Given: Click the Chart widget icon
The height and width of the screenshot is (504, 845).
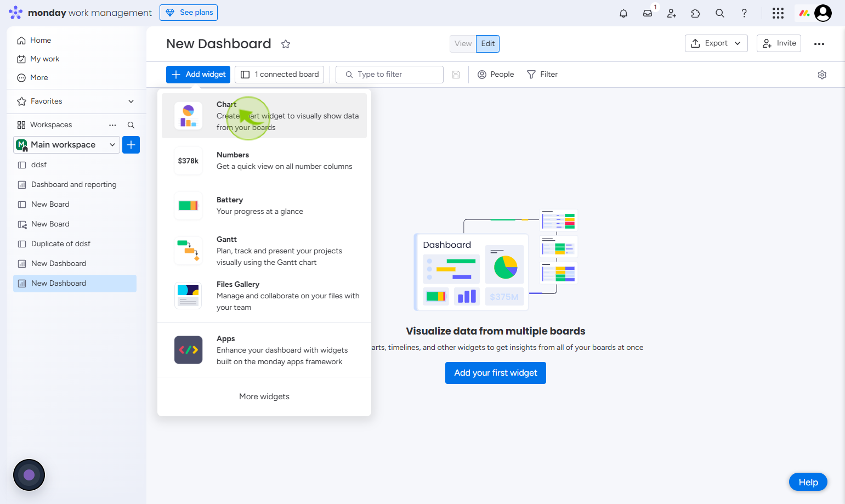Looking at the screenshot, I should [189, 116].
